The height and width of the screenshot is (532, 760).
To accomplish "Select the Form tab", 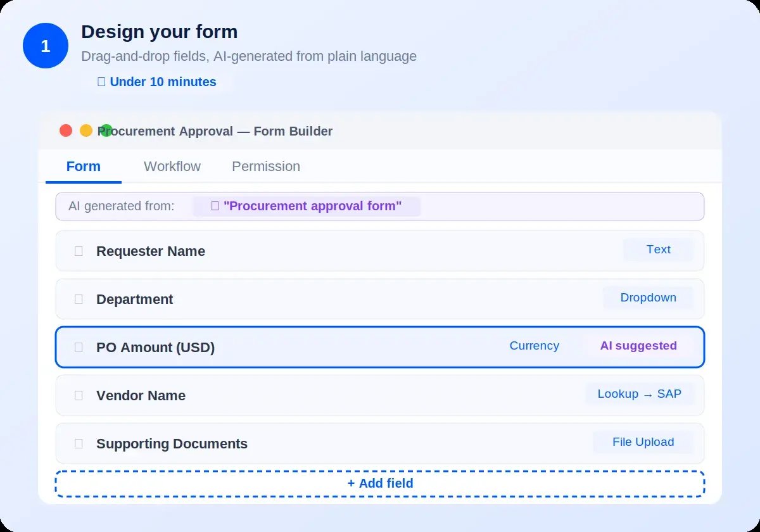I will [84, 167].
